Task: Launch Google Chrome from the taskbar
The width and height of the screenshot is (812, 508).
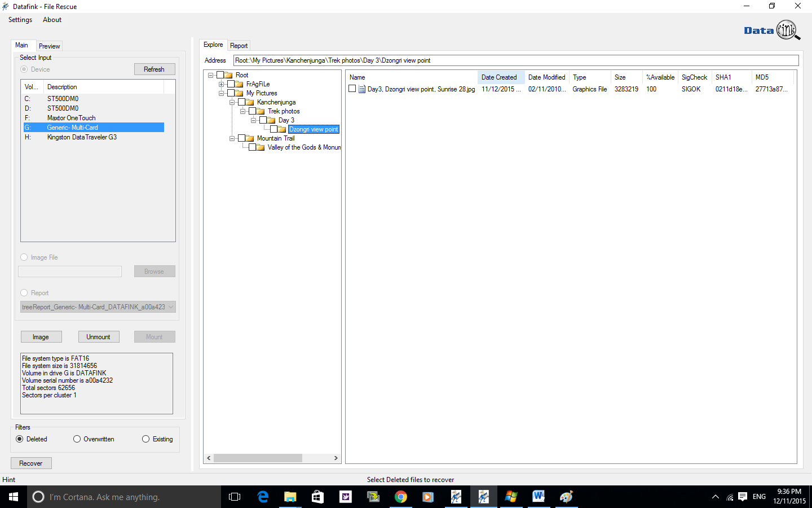Action: pyautogui.click(x=401, y=497)
